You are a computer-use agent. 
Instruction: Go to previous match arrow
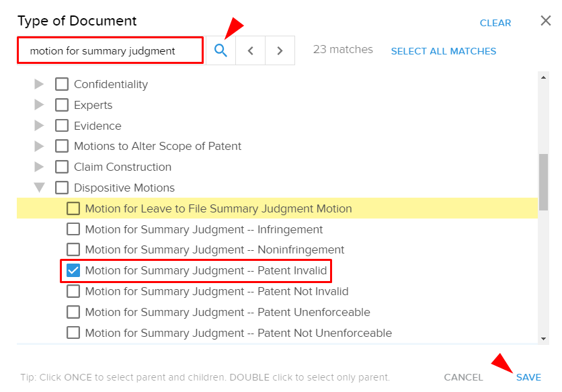(x=251, y=50)
